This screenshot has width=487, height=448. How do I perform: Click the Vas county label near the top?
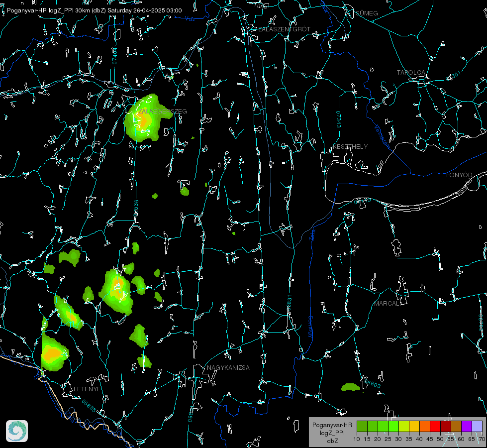(190, 19)
